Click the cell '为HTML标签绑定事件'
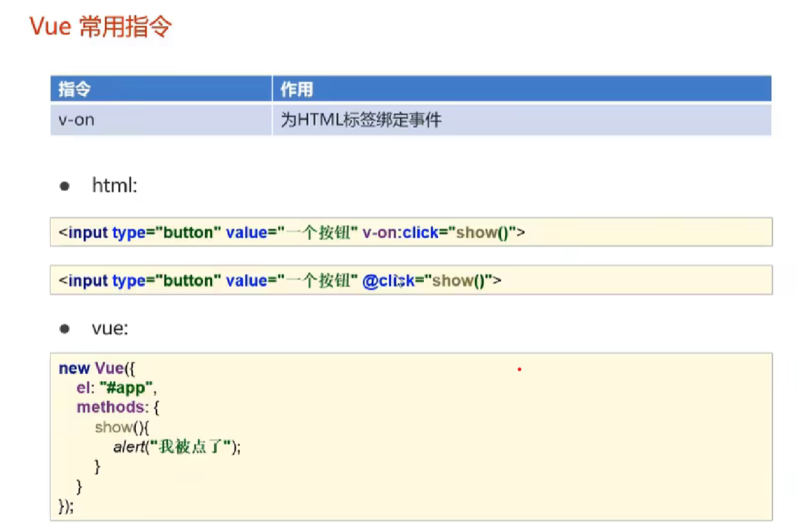 pyautogui.click(x=522, y=120)
